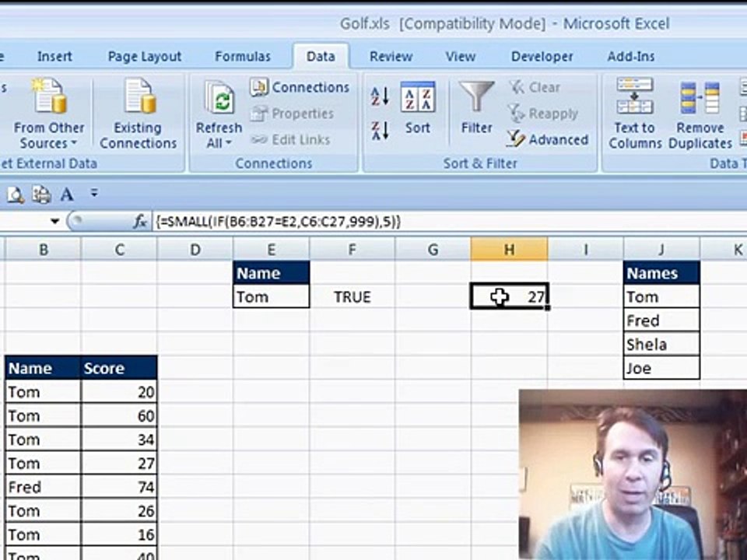Select column E header
Image resolution: width=747 pixels, height=560 pixels.
coord(271,249)
